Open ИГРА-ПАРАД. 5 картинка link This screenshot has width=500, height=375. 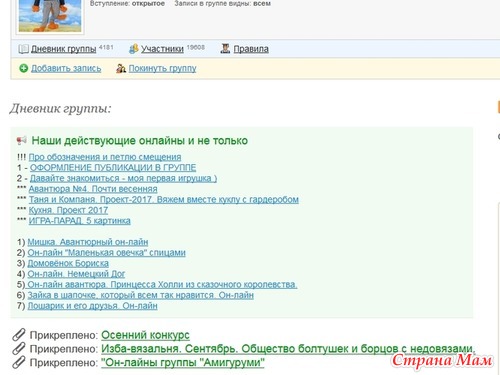tap(79, 221)
